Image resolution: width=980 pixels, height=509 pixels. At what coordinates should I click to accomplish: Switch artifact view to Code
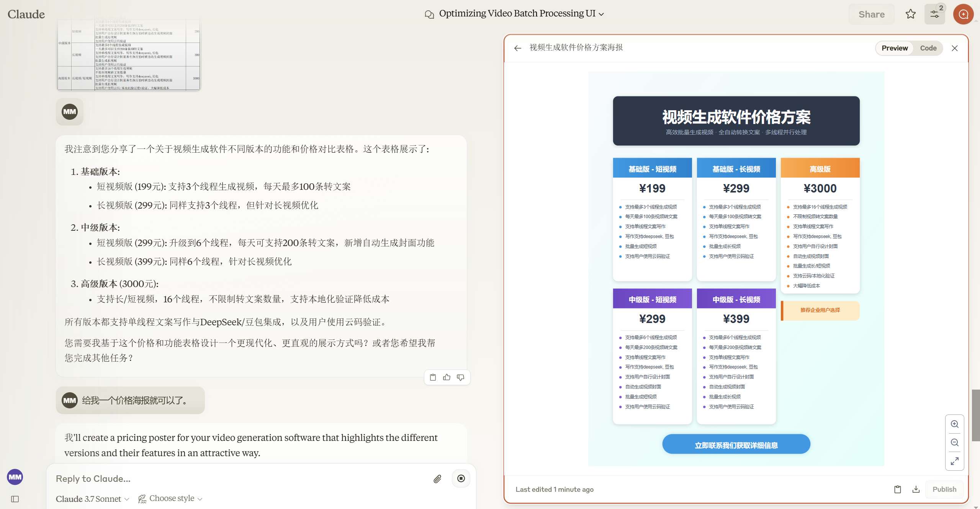click(x=928, y=48)
